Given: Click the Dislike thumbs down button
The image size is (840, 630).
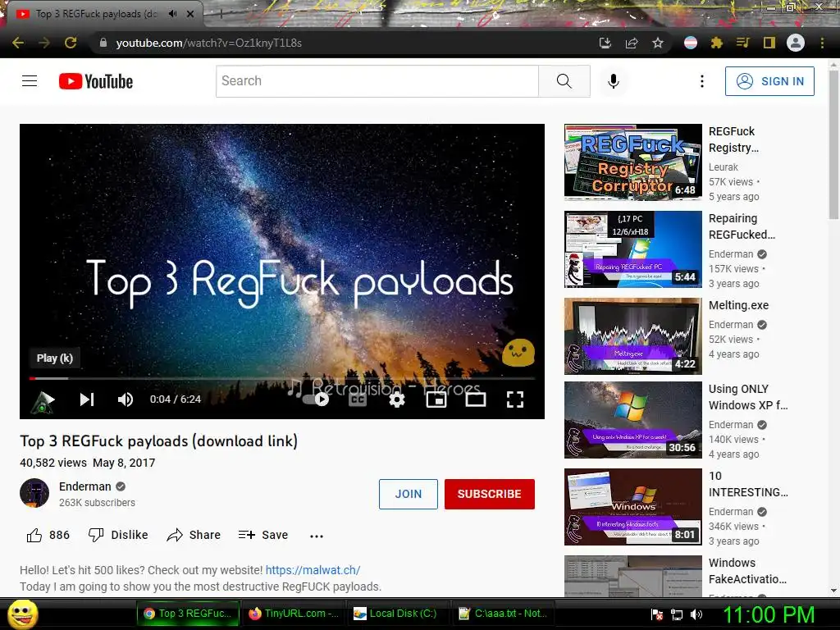Looking at the screenshot, I should point(118,535).
